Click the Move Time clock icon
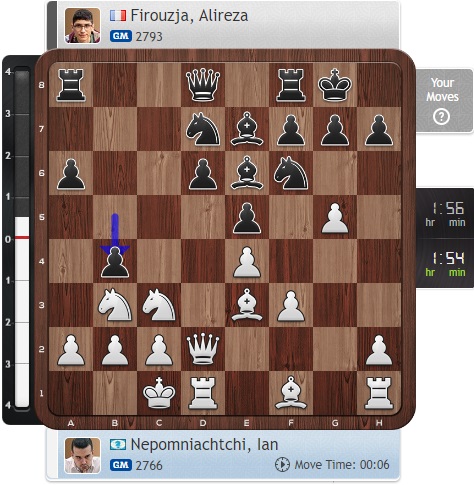 (x=282, y=465)
